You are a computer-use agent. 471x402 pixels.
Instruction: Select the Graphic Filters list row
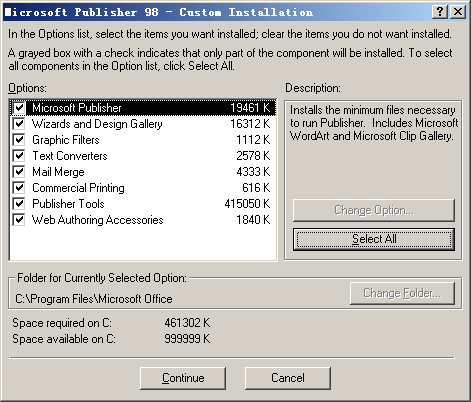click(x=143, y=140)
